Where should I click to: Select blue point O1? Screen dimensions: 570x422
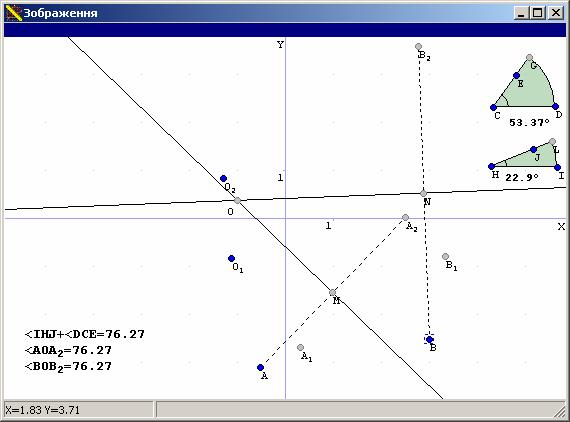(x=231, y=258)
